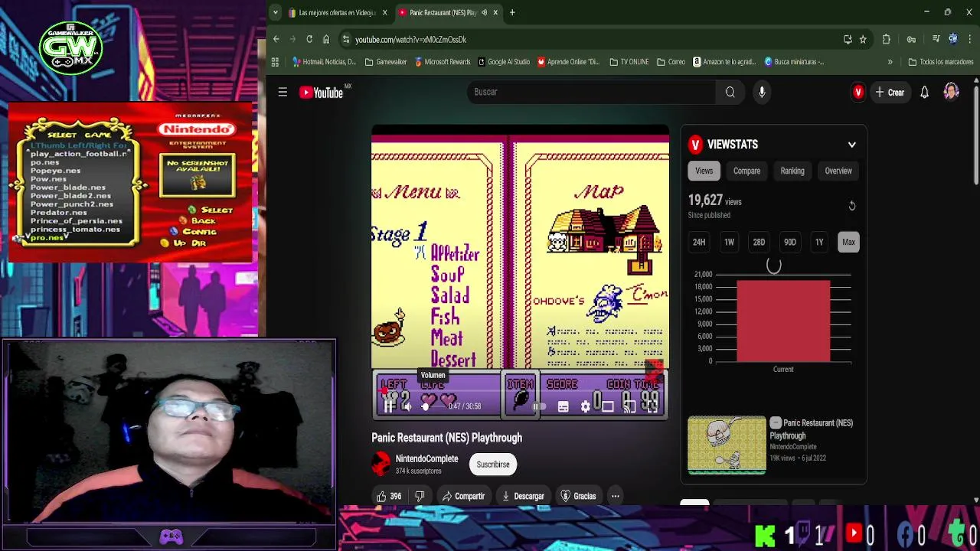This screenshot has width=980, height=551.
Task: Select the 90D time range
Action: pyautogui.click(x=789, y=243)
